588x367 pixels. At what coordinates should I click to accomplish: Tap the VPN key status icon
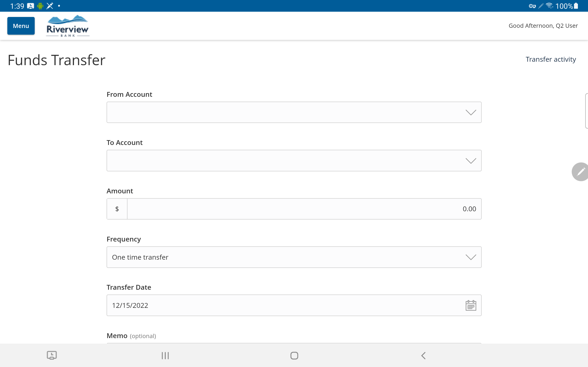pyautogui.click(x=532, y=6)
